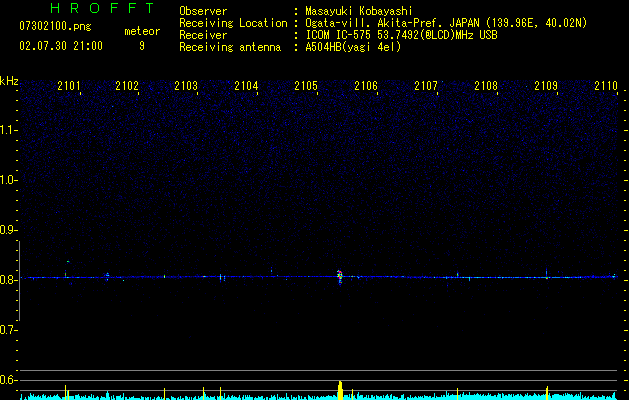The image size is (629, 400).
Task: Select the ICOM IC-575 53.7492 MHz receiver text
Action: point(401,35)
